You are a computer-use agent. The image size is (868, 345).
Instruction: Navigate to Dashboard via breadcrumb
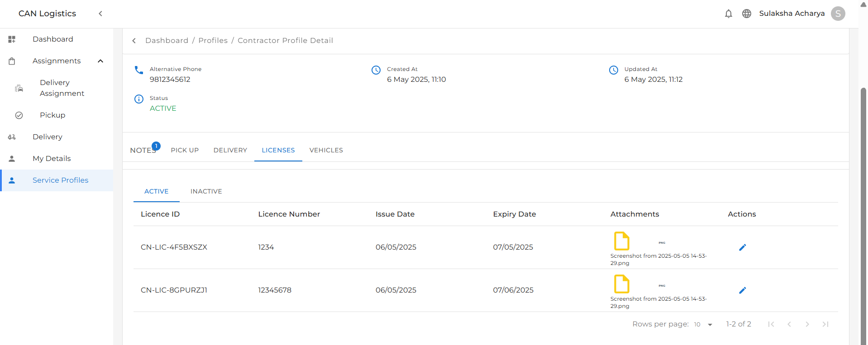click(167, 41)
